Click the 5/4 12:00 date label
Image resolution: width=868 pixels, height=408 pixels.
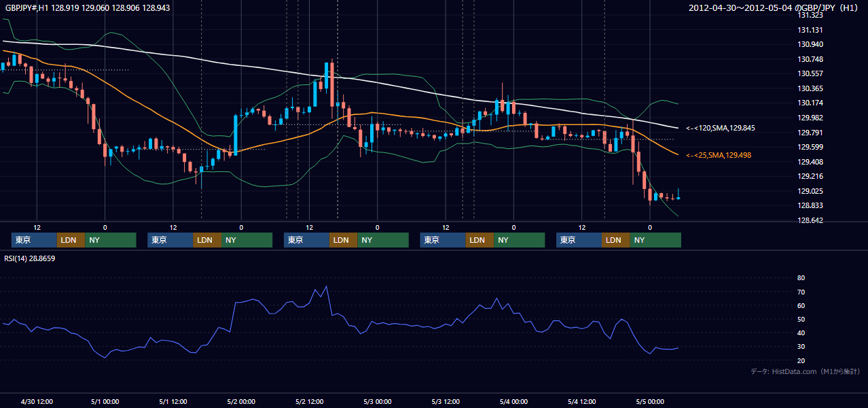[x=581, y=402]
